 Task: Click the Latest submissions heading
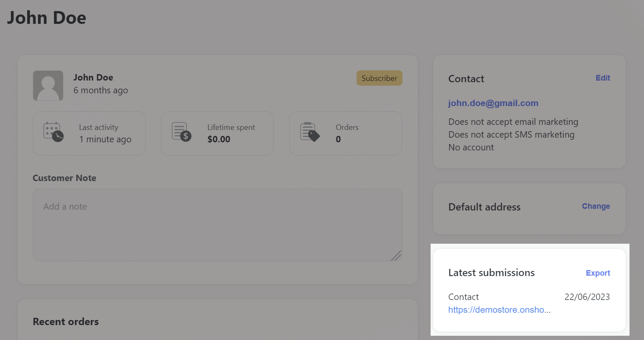pyautogui.click(x=492, y=273)
